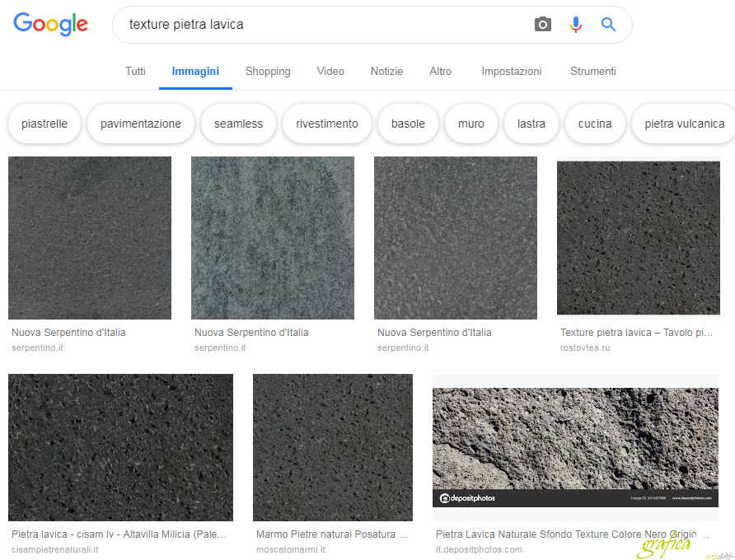Open the first Nuova Serpentino d'Italia image
The width and height of the screenshot is (735, 560).
click(x=90, y=238)
